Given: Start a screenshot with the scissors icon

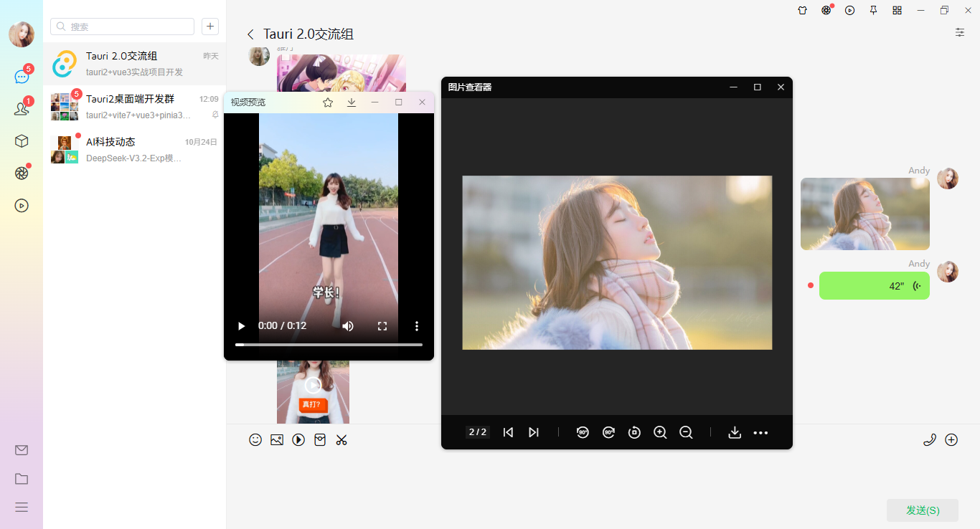Looking at the screenshot, I should pyautogui.click(x=341, y=439).
